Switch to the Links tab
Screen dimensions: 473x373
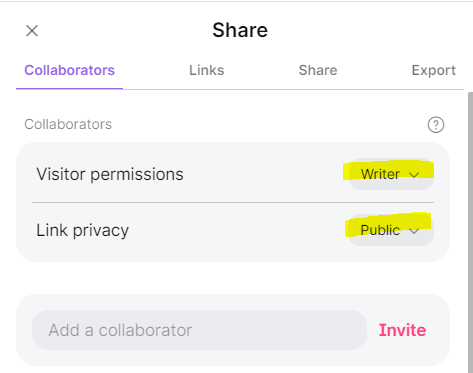click(x=207, y=70)
